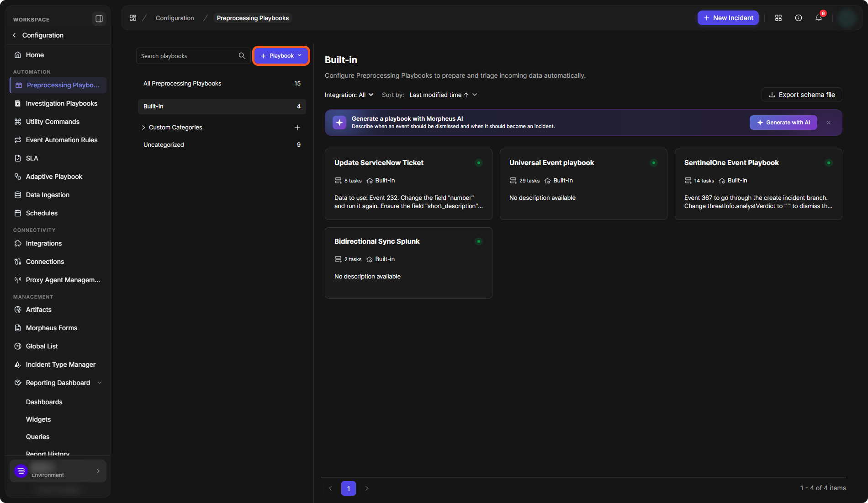
Task: Add a custom category with plus icon
Action: [x=297, y=128]
